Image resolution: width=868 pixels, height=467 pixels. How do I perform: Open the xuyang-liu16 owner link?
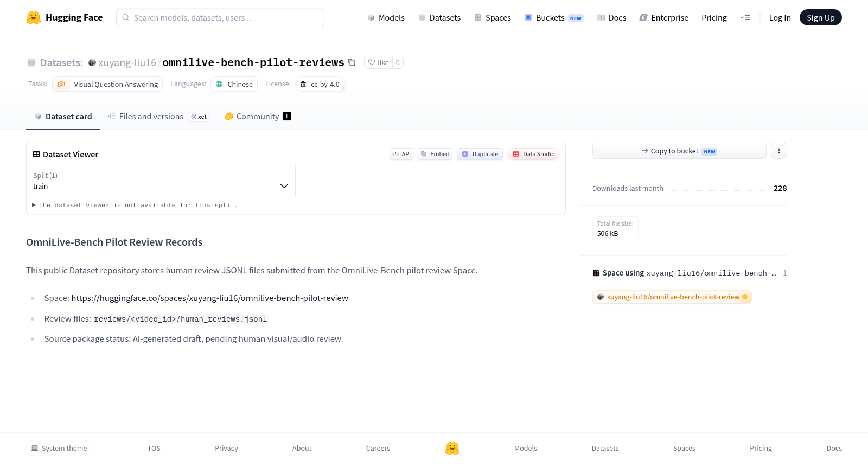coord(127,62)
